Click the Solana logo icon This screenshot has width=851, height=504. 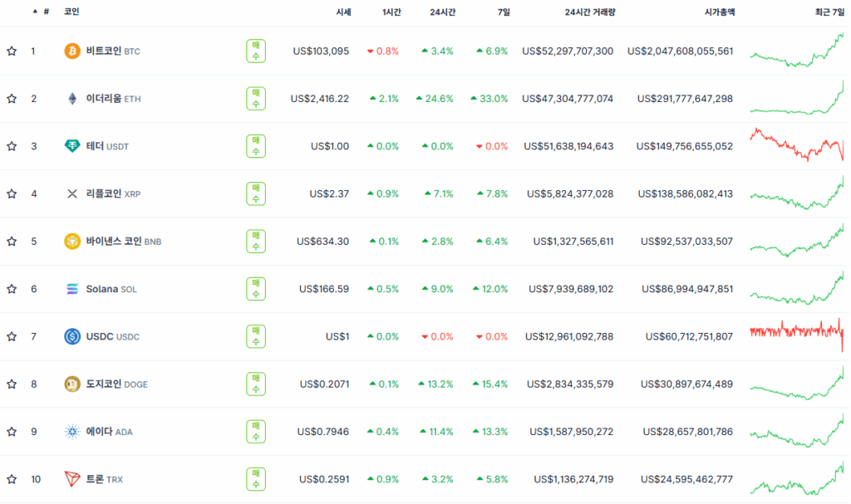pyautogui.click(x=72, y=289)
